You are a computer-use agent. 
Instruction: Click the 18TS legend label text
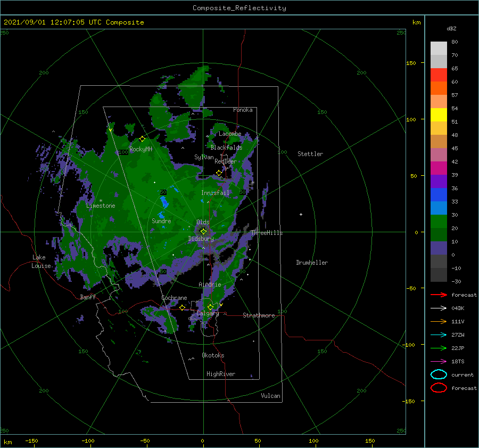coord(458,362)
